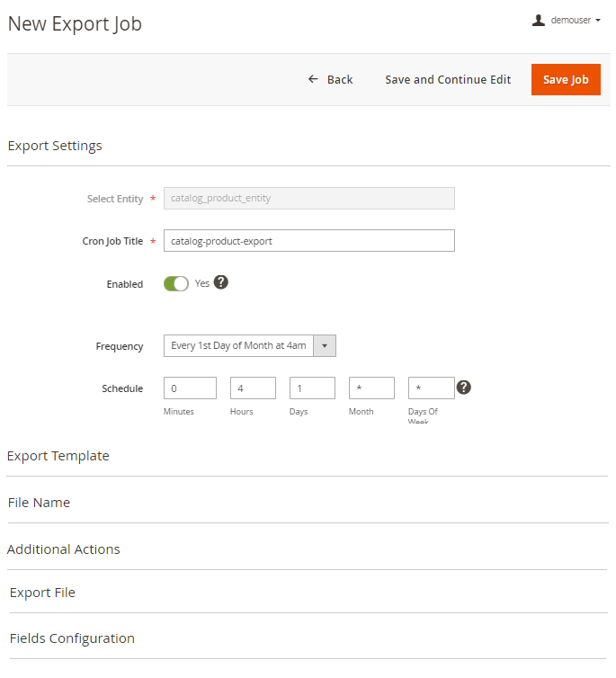Click the Save Job button

[566, 79]
